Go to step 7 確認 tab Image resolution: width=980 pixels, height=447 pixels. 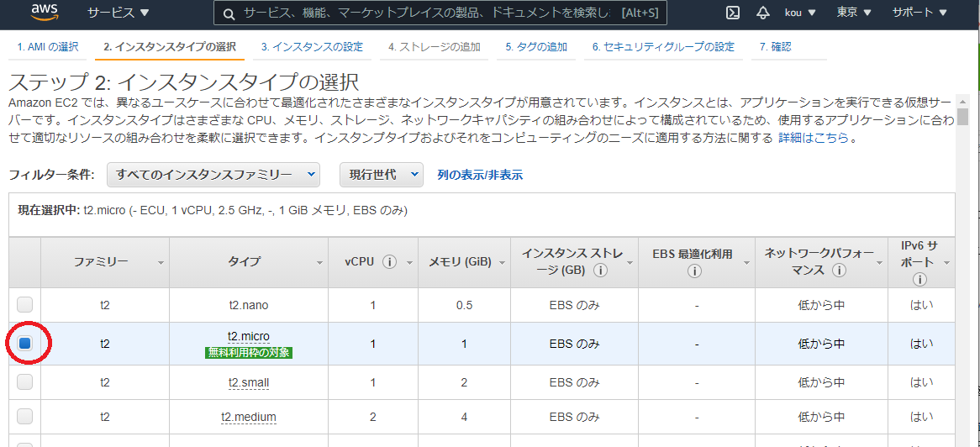coord(776,47)
